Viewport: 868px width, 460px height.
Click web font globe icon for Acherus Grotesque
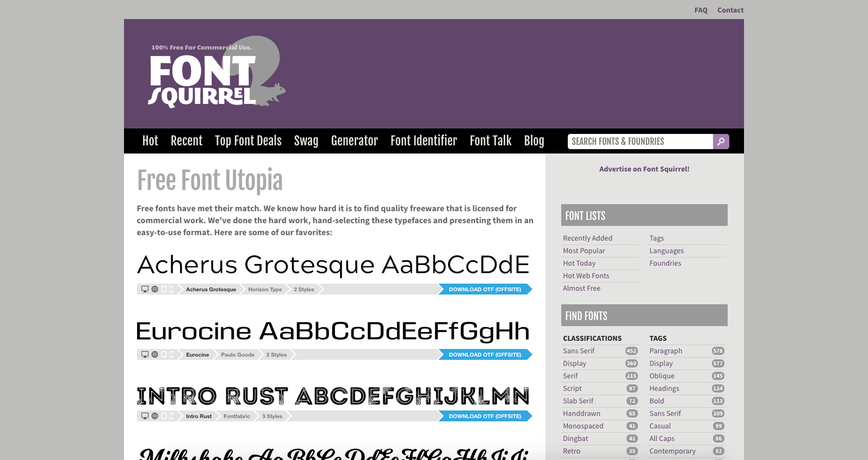[154, 289]
